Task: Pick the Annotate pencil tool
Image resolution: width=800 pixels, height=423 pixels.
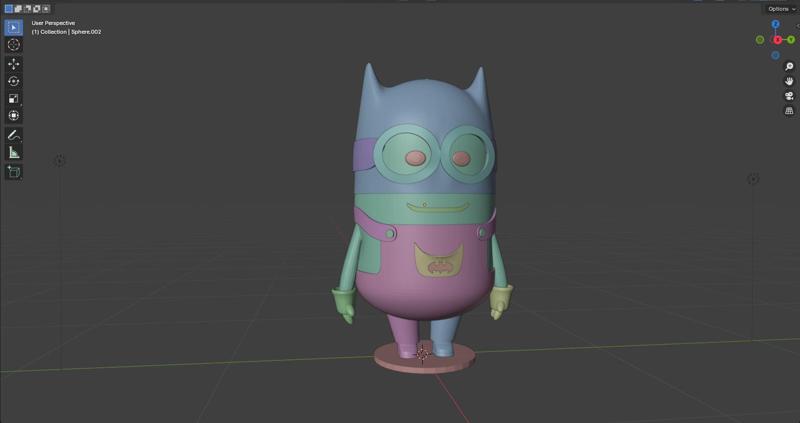Action: 14,135
